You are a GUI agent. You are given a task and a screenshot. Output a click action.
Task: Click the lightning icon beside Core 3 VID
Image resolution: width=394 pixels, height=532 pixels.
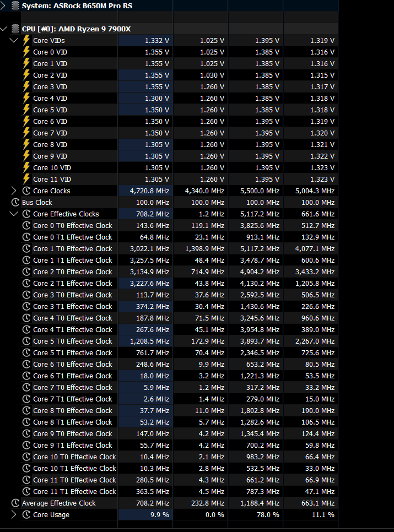click(26, 86)
